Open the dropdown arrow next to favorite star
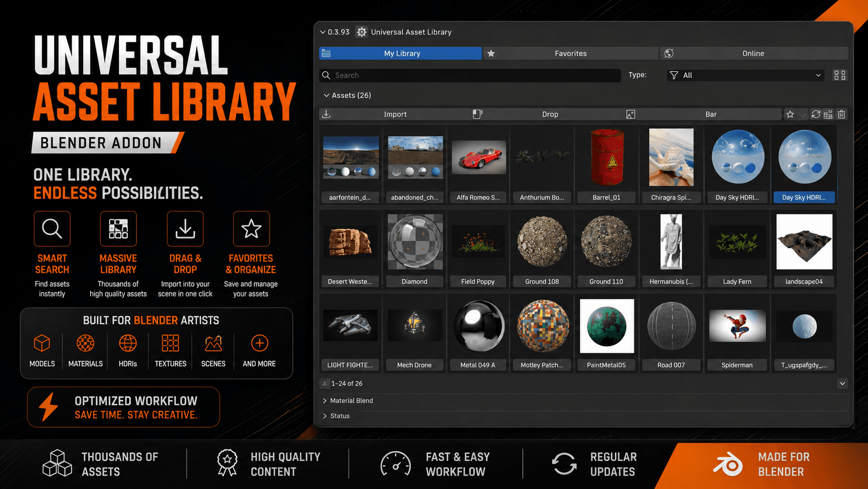The height and width of the screenshot is (489, 868). (803, 114)
